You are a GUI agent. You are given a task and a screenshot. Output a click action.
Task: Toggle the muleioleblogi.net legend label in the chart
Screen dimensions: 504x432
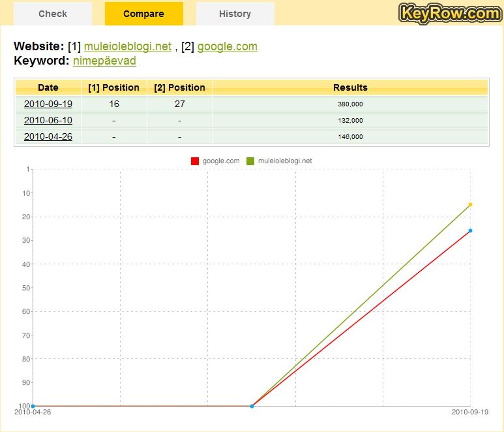pyautogui.click(x=285, y=161)
